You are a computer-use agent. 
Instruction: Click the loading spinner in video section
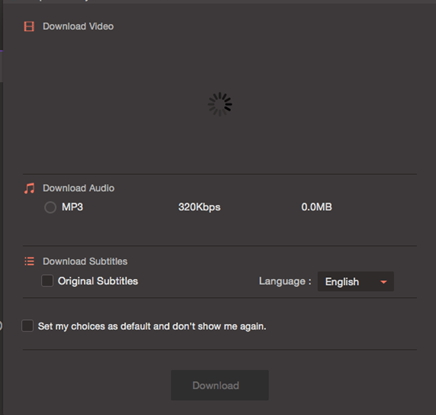220,104
